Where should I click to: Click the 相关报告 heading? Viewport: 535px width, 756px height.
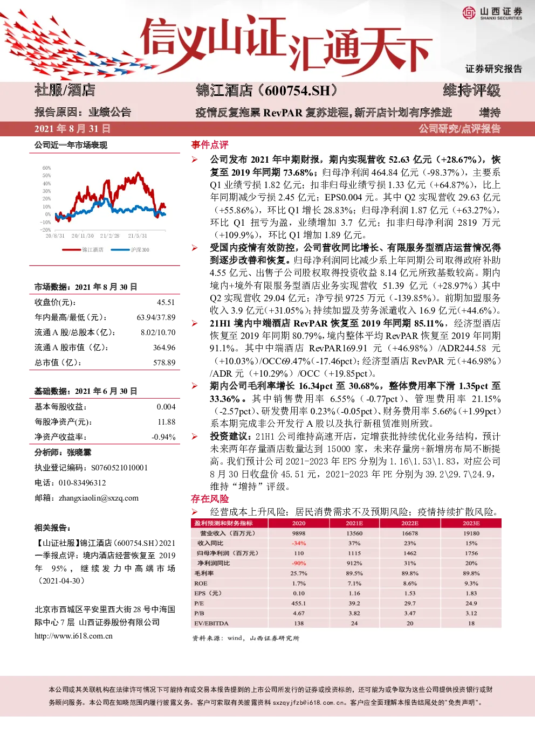52,528
